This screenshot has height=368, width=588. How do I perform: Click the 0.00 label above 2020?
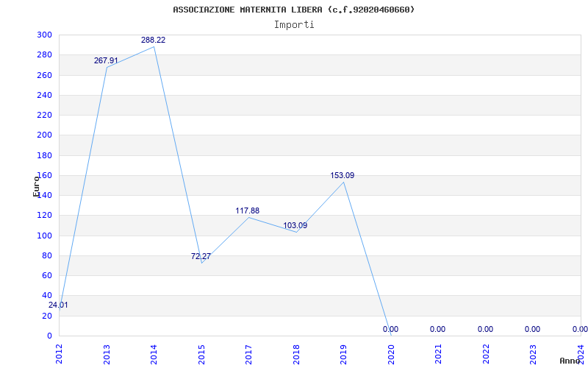390,329
